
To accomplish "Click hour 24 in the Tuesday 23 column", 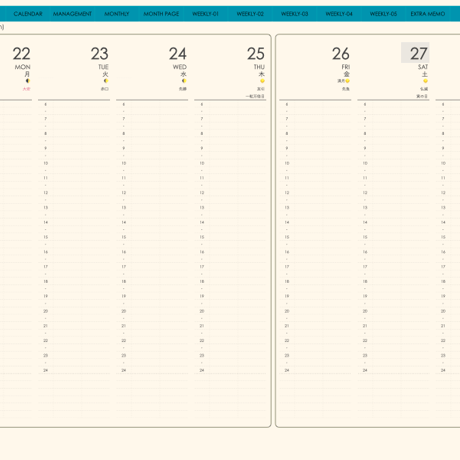I will (46, 370).
